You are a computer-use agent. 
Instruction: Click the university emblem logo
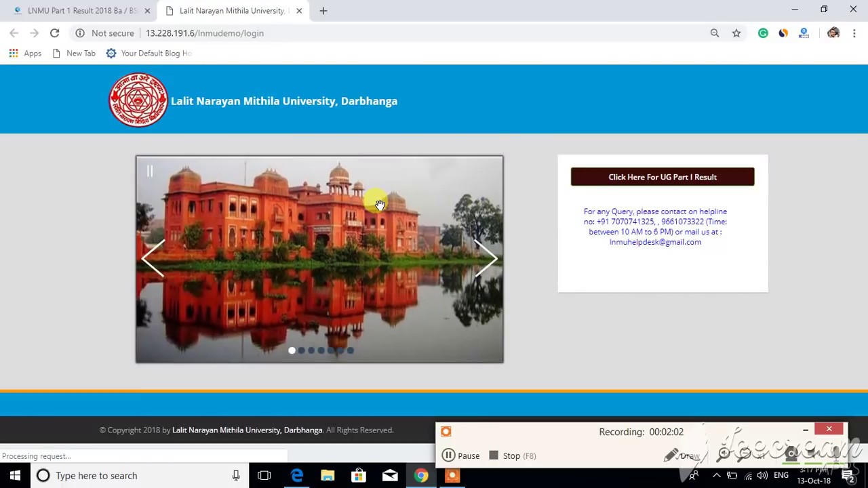pos(138,100)
